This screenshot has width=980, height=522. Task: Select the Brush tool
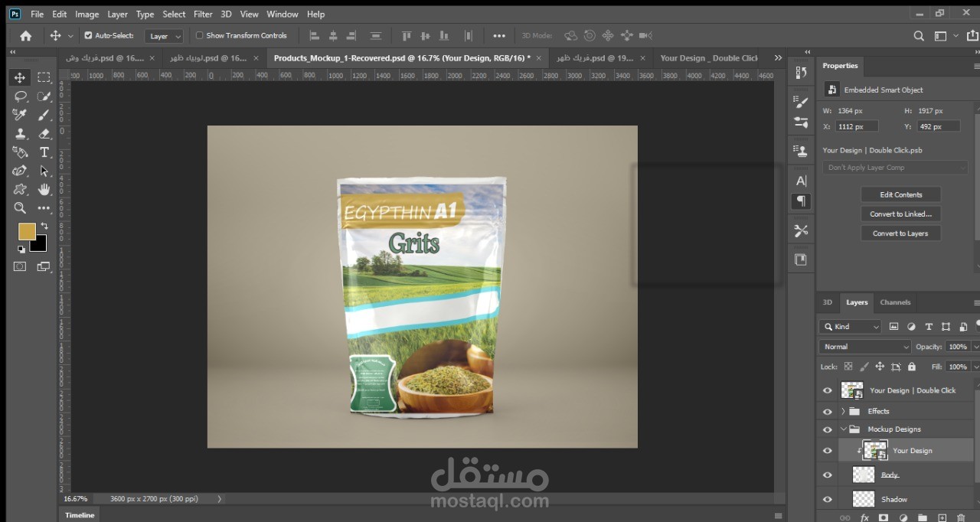click(44, 115)
